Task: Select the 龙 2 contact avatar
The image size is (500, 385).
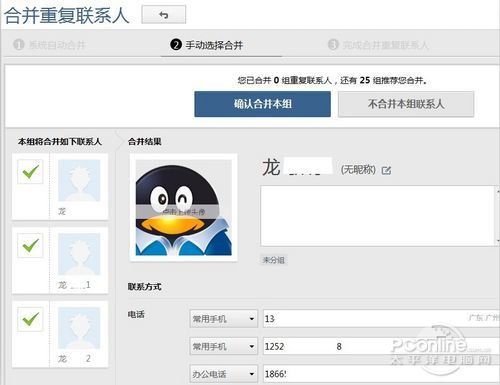Action: click(79, 328)
